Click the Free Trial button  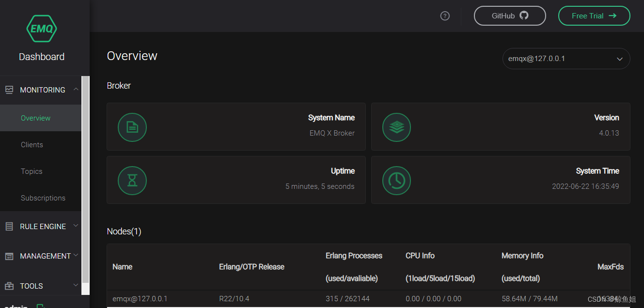tap(594, 15)
